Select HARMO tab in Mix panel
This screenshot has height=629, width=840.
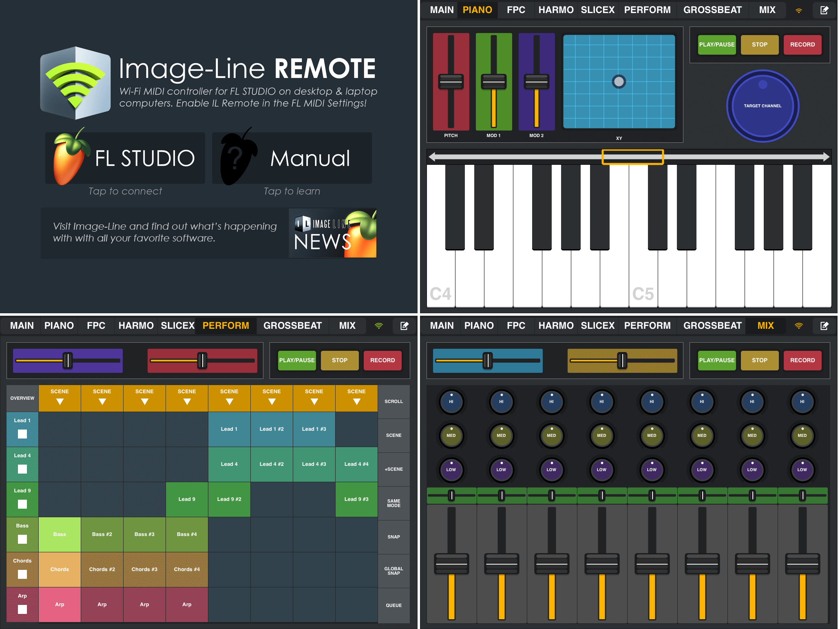point(556,326)
